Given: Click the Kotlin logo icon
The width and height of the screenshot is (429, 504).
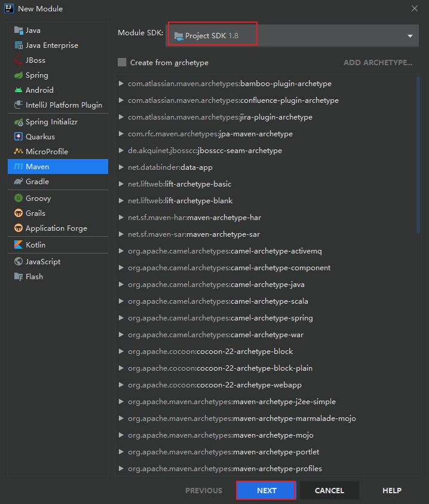Looking at the screenshot, I should pos(19,245).
